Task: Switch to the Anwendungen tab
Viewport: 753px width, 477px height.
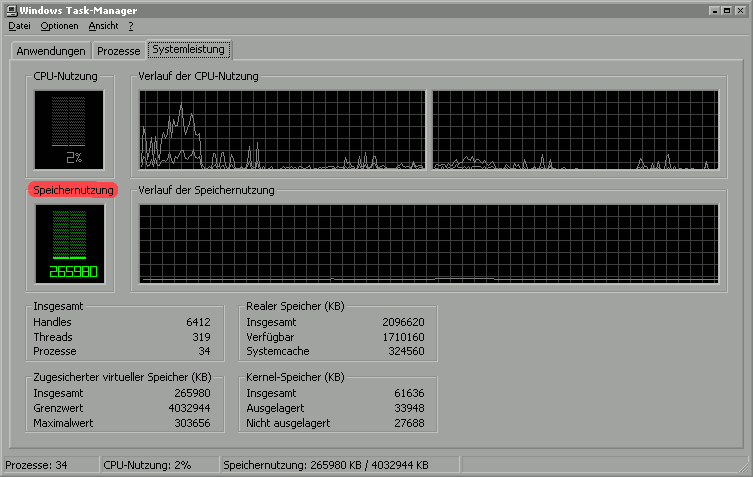Action: pyautogui.click(x=51, y=51)
